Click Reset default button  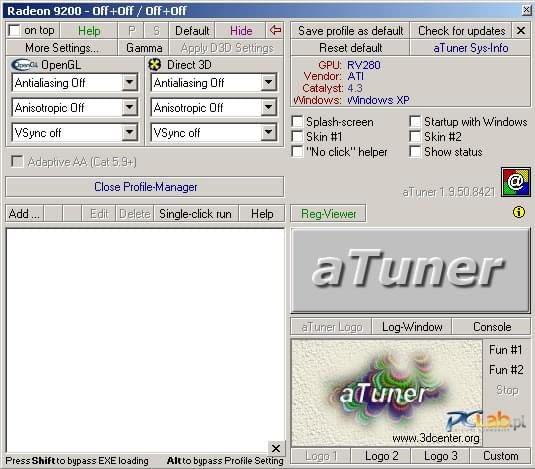[x=350, y=48]
